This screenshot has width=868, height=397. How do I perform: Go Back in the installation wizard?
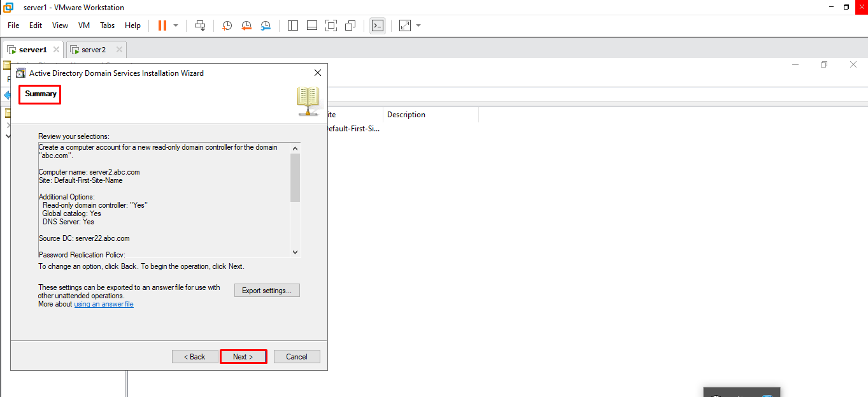tap(195, 357)
